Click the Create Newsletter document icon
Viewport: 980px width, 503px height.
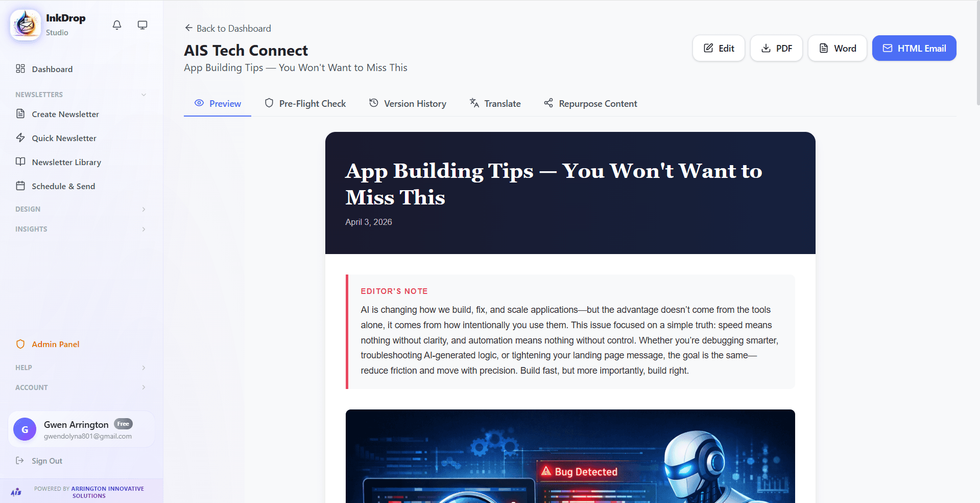click(x=20, y=113)
